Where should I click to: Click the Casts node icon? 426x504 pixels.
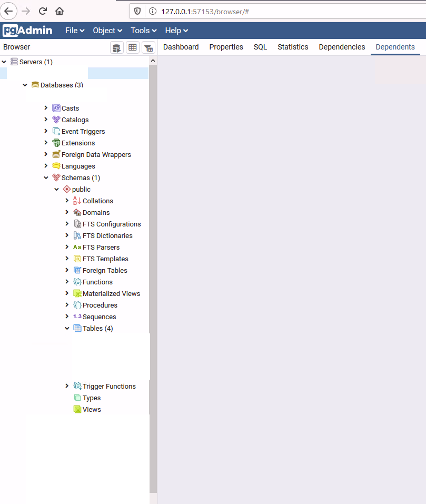(56, 108)
